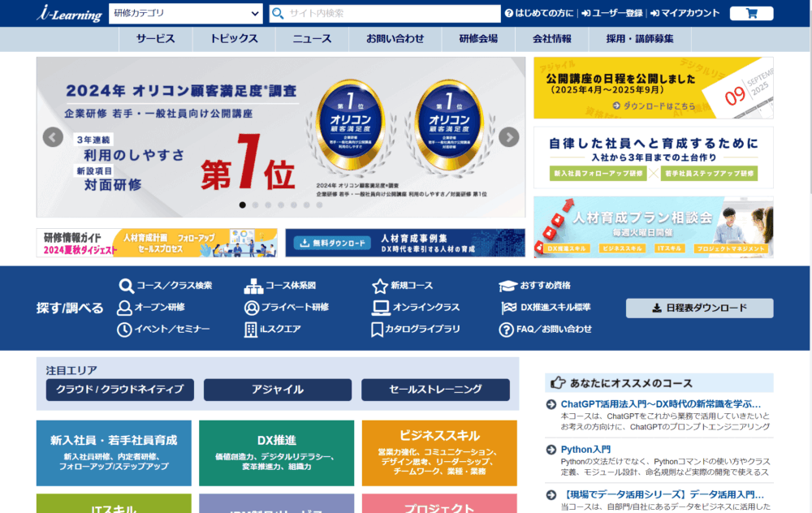Open オンラインクラス with the monitor icon

tap(378, 308)
